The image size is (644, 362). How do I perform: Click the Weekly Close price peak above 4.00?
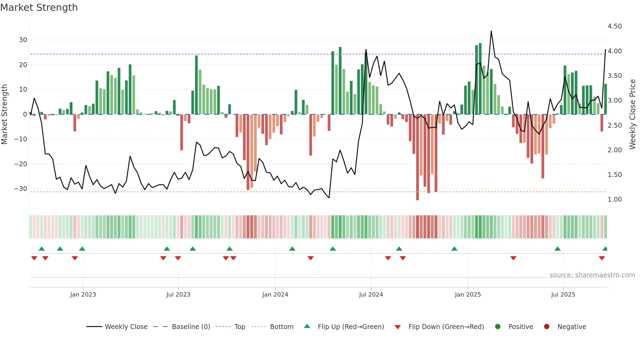[x=491, y=32]
